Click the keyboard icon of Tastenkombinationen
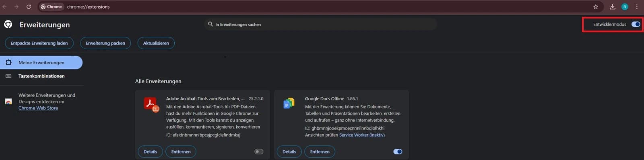The height and width of the screenshot is (160, 644). tap(8, 76)
